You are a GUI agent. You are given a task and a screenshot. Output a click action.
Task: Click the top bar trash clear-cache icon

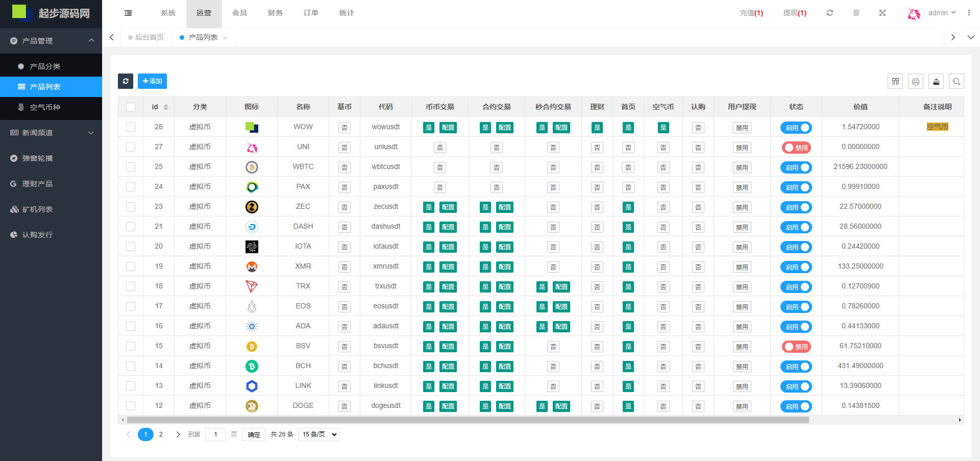click(x=856, y=13)
